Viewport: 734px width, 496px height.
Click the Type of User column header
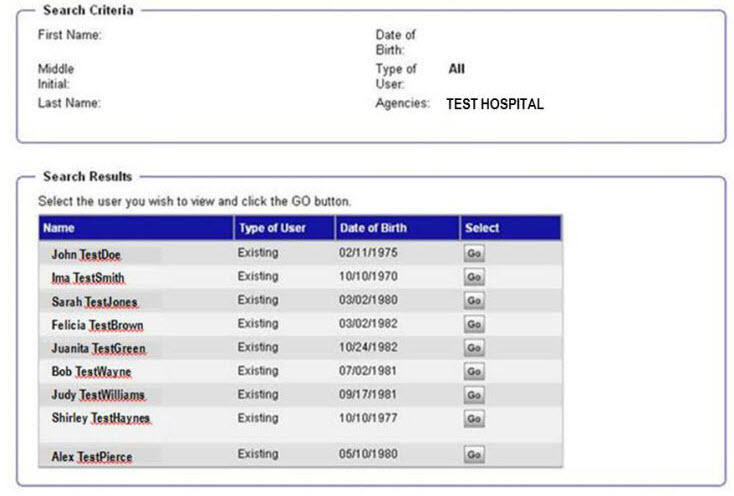(272, 228)
